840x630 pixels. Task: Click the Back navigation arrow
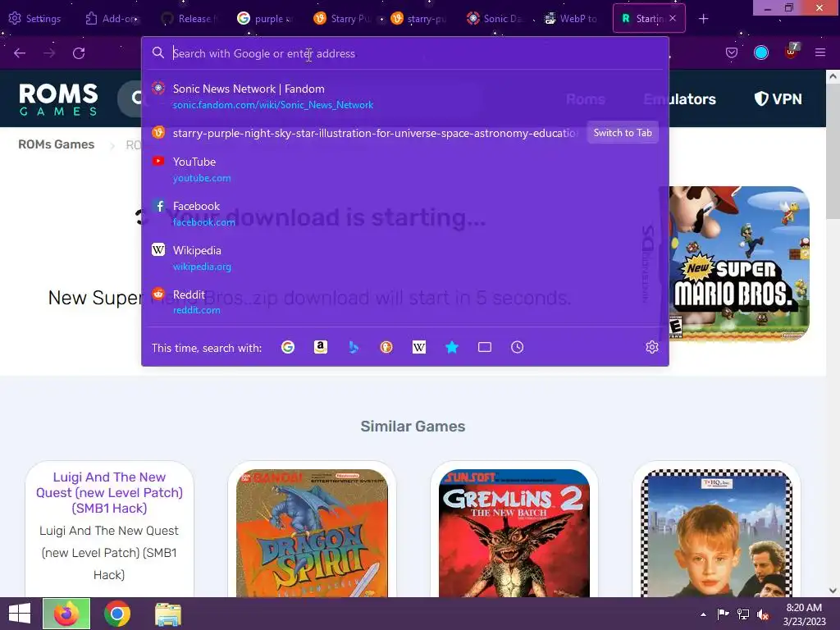tap(20, 53)
